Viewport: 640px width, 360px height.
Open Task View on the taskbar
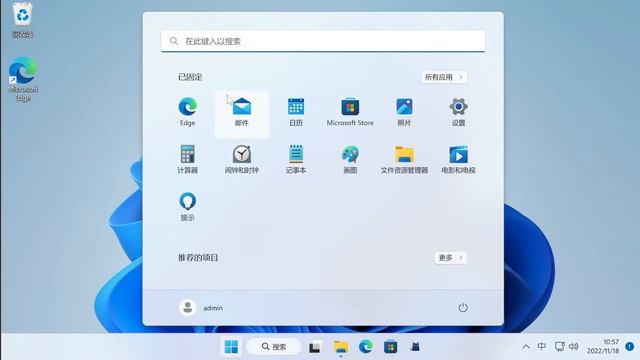(315, 347)
